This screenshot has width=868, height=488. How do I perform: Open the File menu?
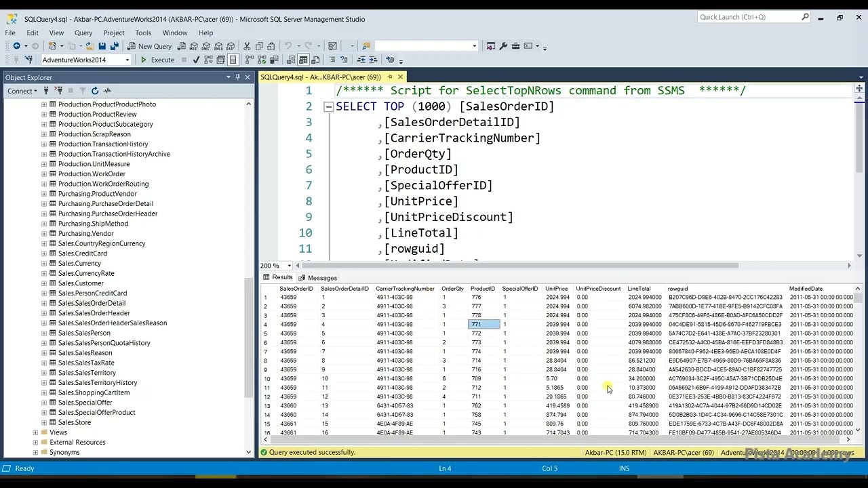(x=10, y=33)
